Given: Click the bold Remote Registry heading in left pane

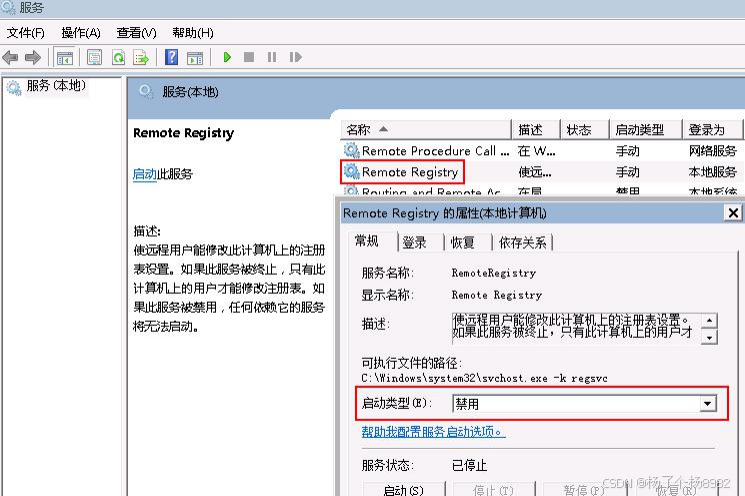Looking at the screenshot, I should pyautogui.click(x=183, y=133).
